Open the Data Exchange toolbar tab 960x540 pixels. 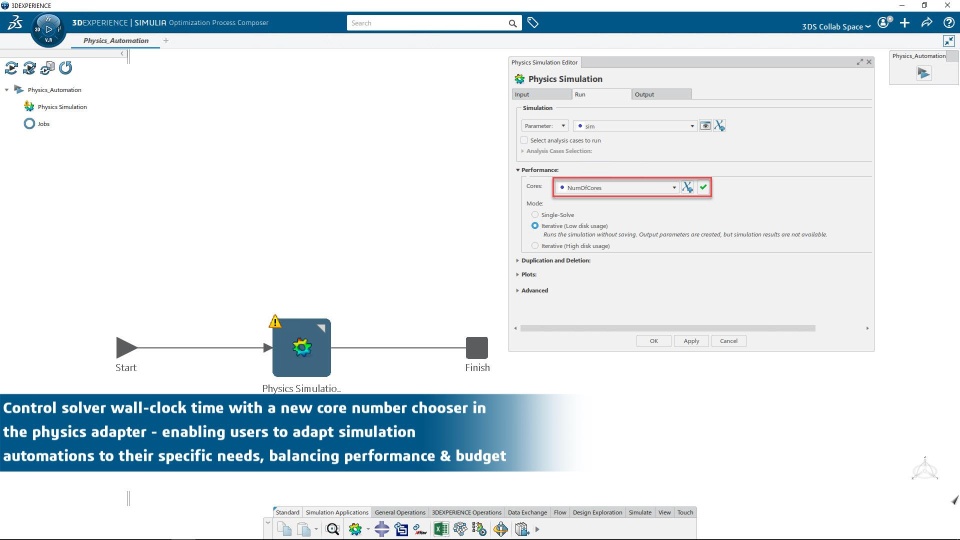[527, 512]
